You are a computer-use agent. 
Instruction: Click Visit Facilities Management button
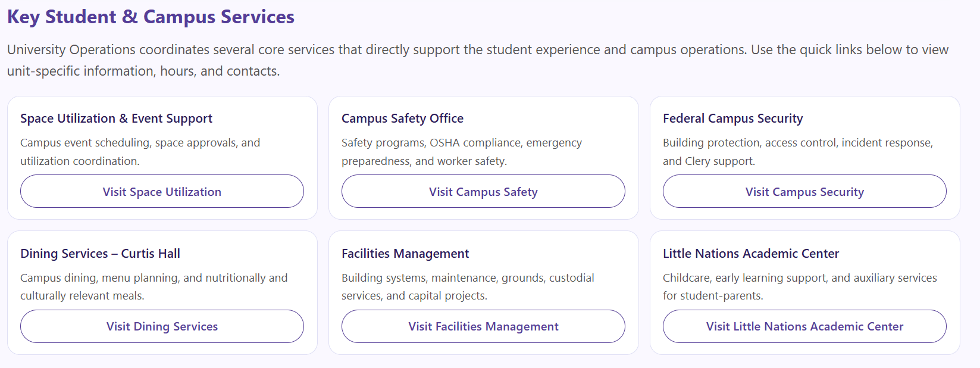(483, 326)
